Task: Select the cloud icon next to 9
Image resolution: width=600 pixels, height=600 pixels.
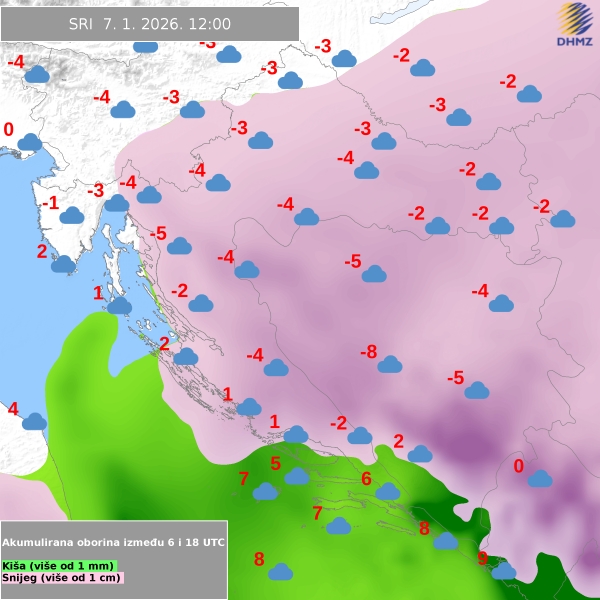Action: tap(504, 571)
